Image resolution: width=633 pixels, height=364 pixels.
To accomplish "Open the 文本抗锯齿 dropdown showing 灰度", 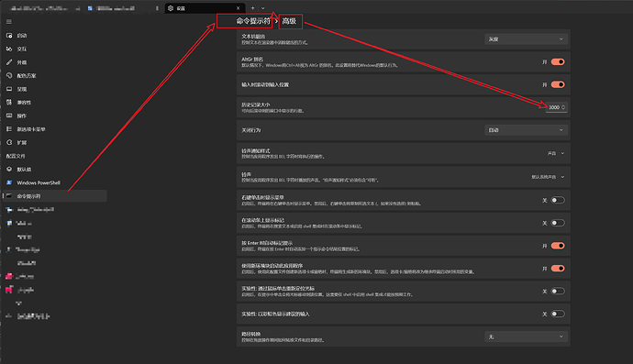I will coord(526,39).
